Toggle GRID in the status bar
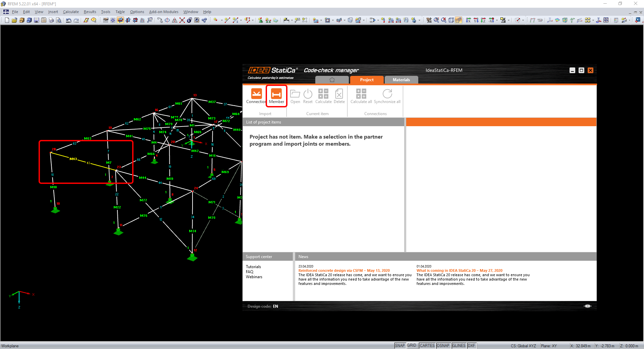This screenshot has width=644, height=349. click(x=412, y=346)
